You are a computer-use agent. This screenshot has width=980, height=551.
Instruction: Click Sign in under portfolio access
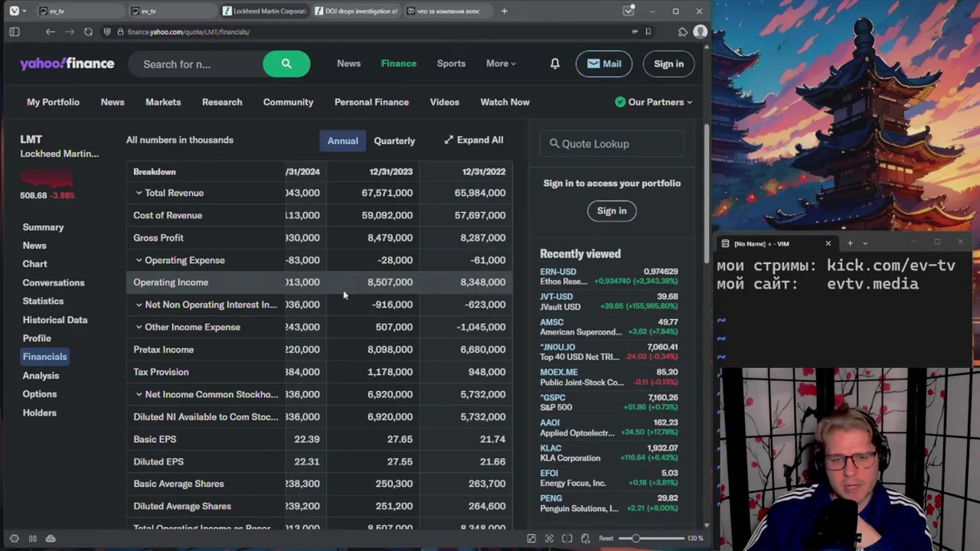pos(612,210)
